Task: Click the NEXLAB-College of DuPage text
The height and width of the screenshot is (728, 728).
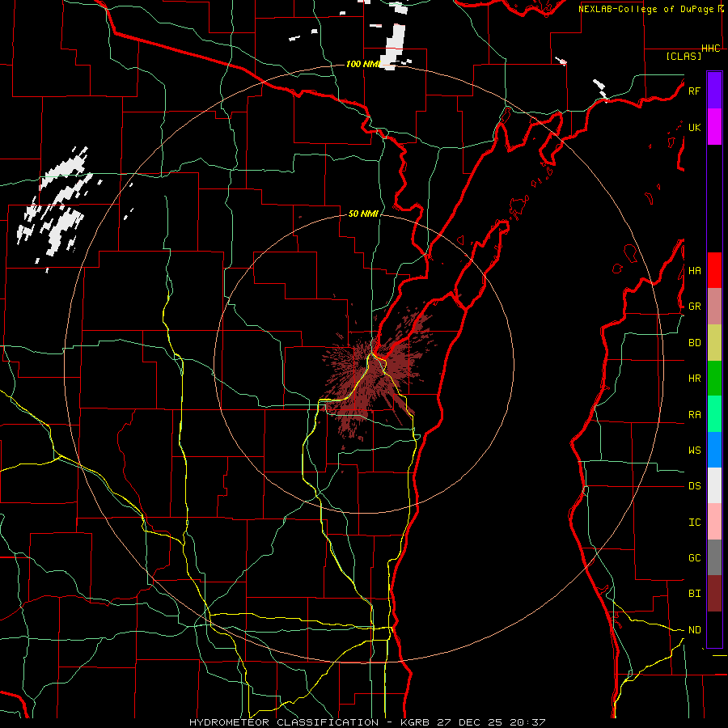Action: click(x=647, y=9)
